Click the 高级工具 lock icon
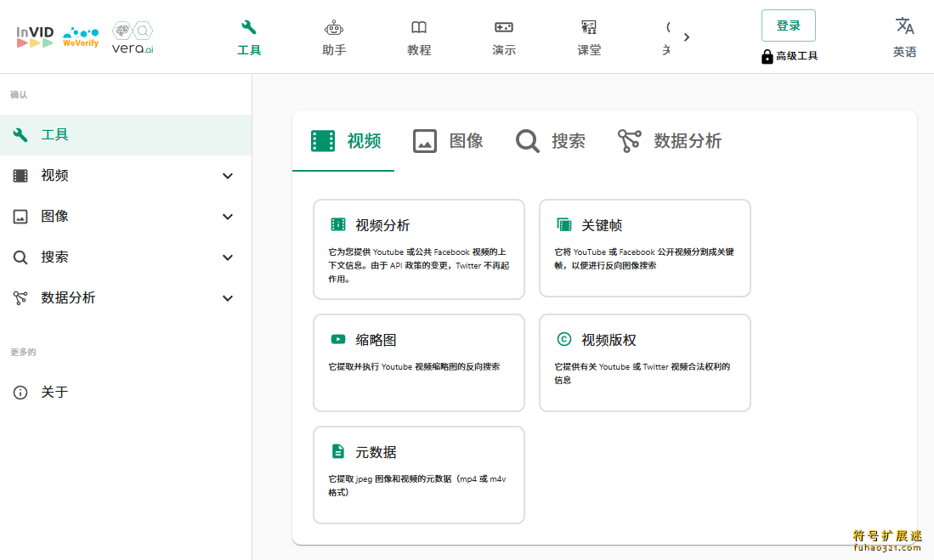The height and width of the screenshot is (560, 934). [x=767, y=57]
